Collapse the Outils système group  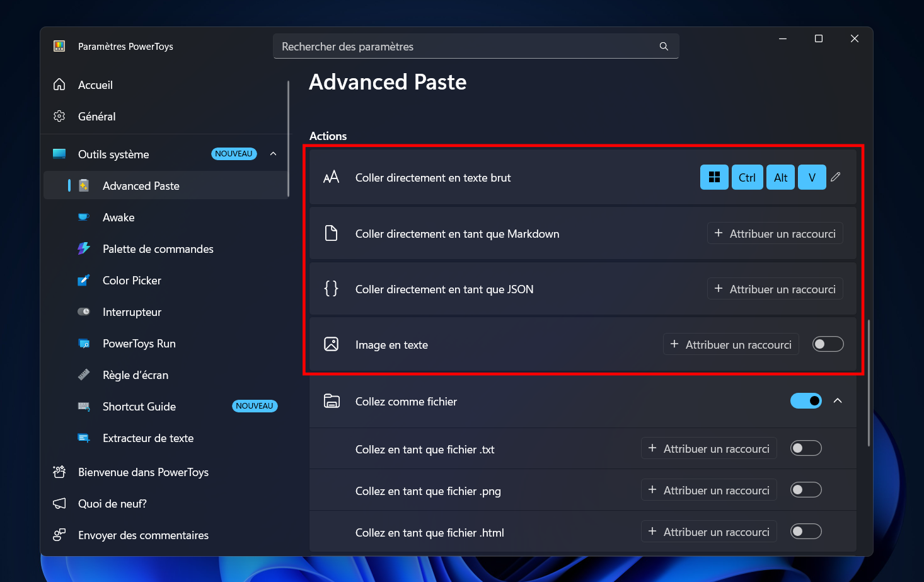(x=274, y=154)
